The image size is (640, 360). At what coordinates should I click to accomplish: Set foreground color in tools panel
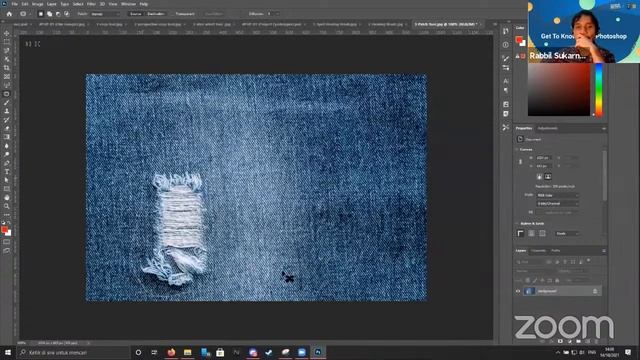tap(4, 230)
